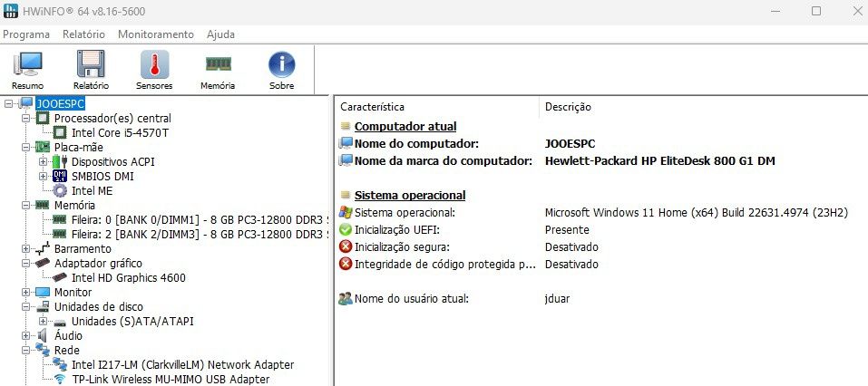This screenshot has width=868, height=386.
Task: Click the Intel ME gear icon
Action: click(x=60, y=191)
